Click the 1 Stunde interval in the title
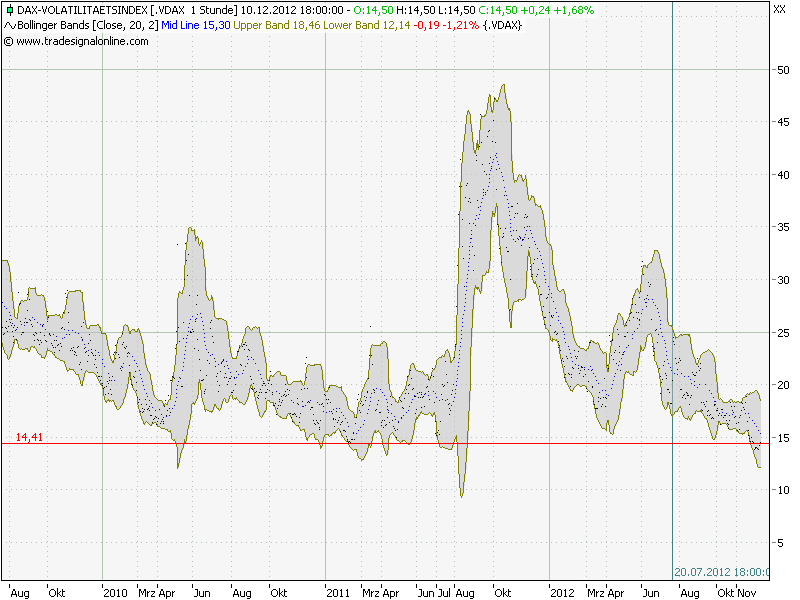The width and height of the screenshot is (800, 600). 214,10
